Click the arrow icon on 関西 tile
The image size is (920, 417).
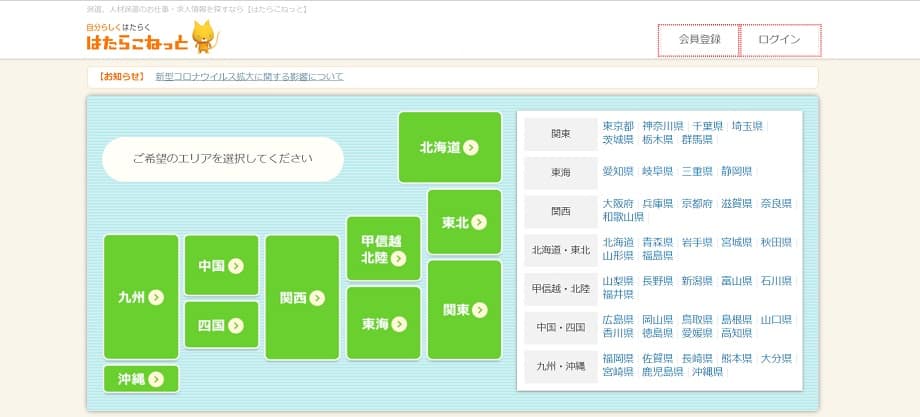317,299
